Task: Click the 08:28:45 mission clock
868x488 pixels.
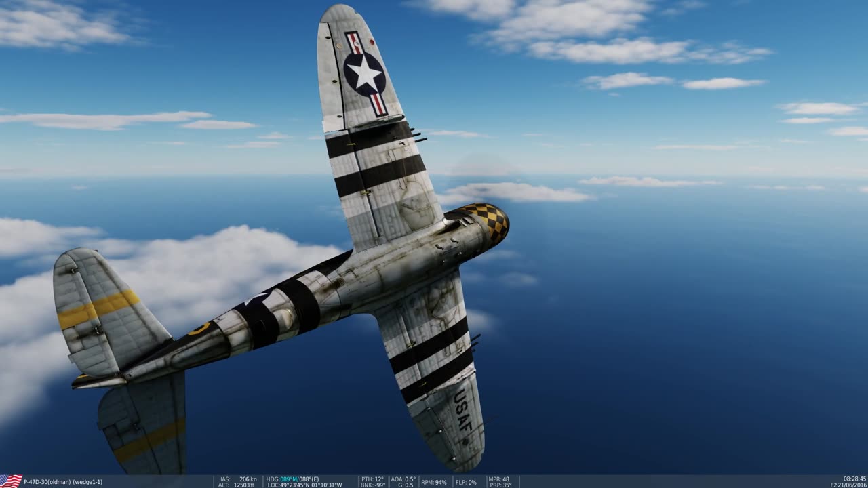Action: (854, 479)
